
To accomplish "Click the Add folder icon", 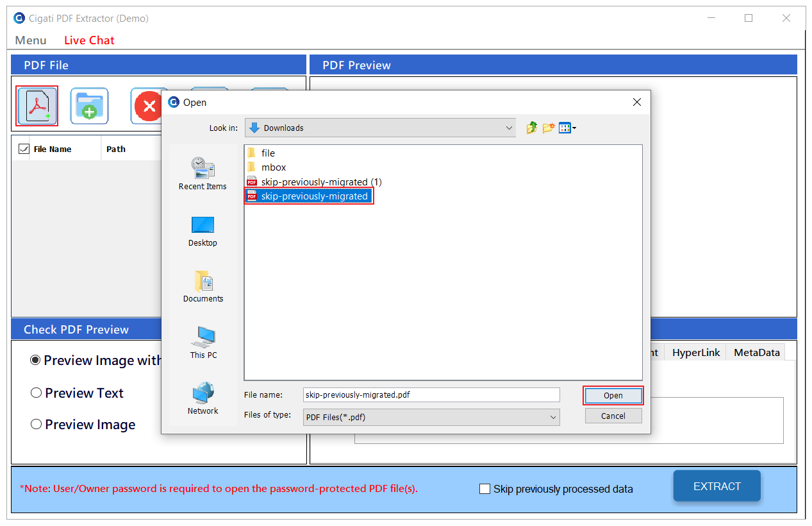I will pyautogui.click(x=89, y=106).
